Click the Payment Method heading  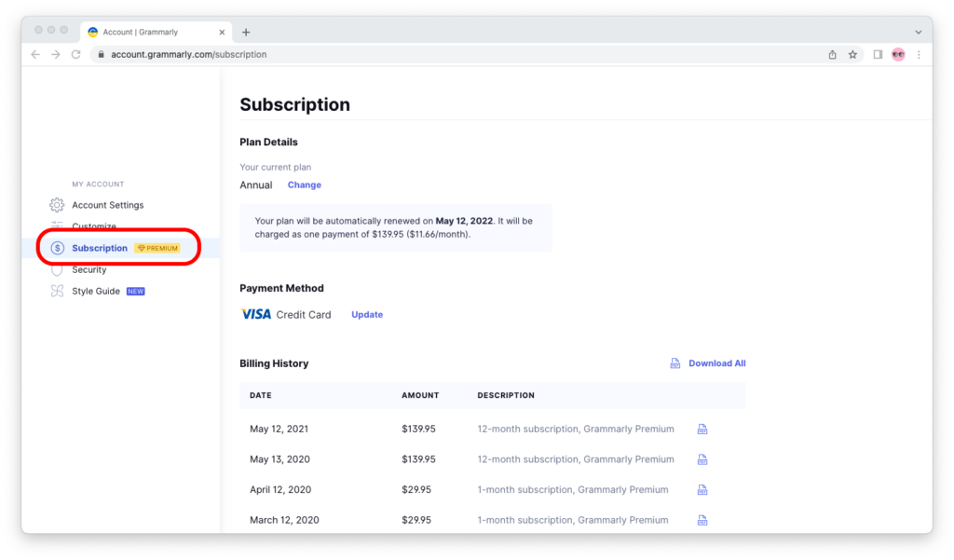[281, 289]
